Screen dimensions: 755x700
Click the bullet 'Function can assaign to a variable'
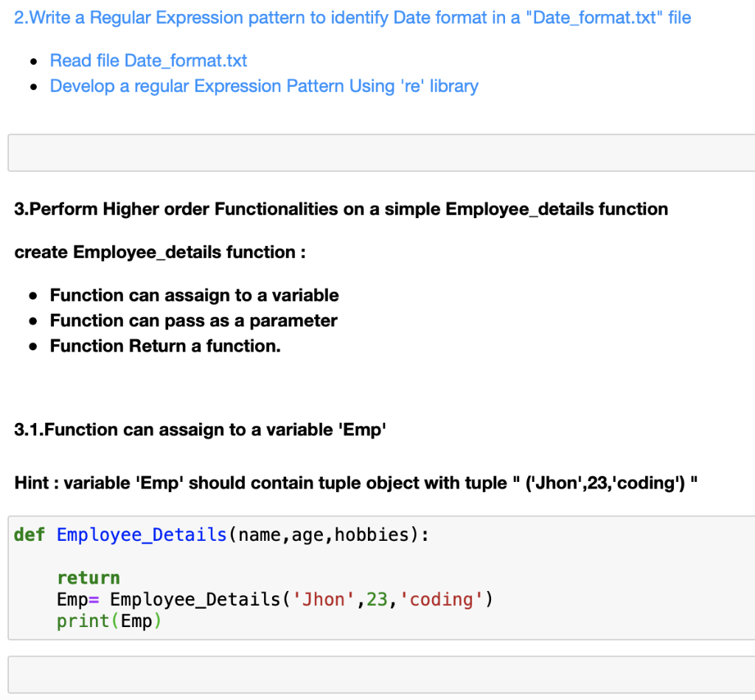tap(194, 295)
